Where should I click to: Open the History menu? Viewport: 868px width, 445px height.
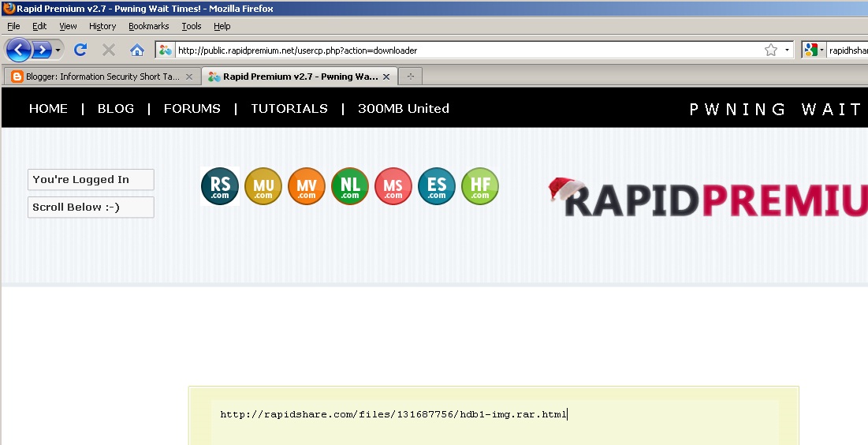point(102,26)
